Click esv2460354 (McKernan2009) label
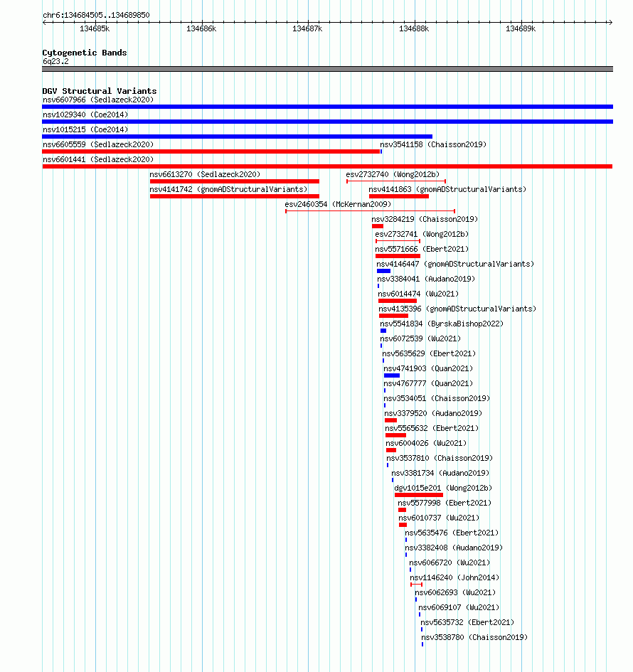633x672 pixels. (338, 204)
